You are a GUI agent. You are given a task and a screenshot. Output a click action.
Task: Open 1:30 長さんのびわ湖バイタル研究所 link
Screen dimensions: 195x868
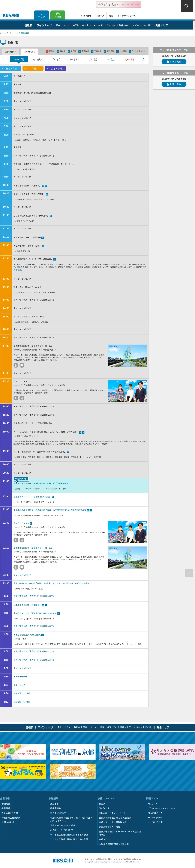(27, 635)
